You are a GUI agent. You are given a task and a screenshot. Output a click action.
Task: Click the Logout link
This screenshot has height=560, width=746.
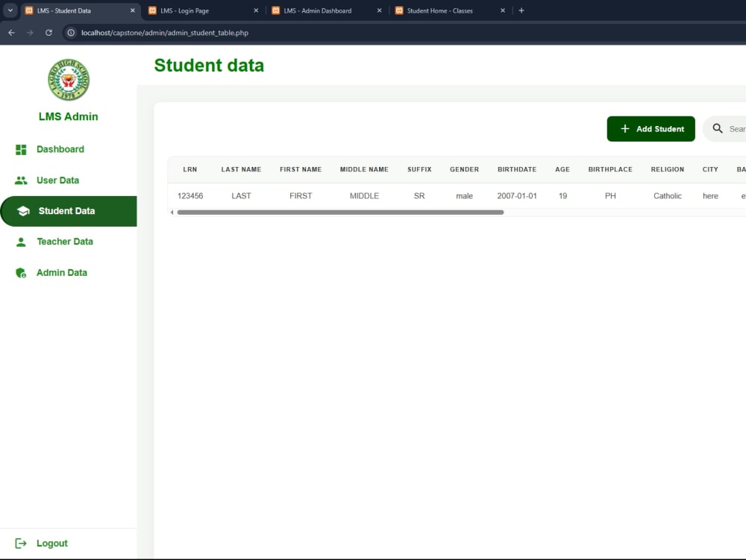tap(52, 544)
